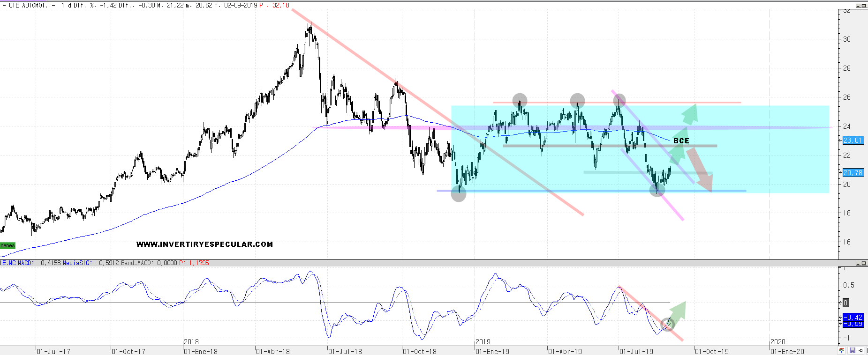868x355 pixels.
Task: Click the save floppy disk icon
Action: [x=852, y=351]
